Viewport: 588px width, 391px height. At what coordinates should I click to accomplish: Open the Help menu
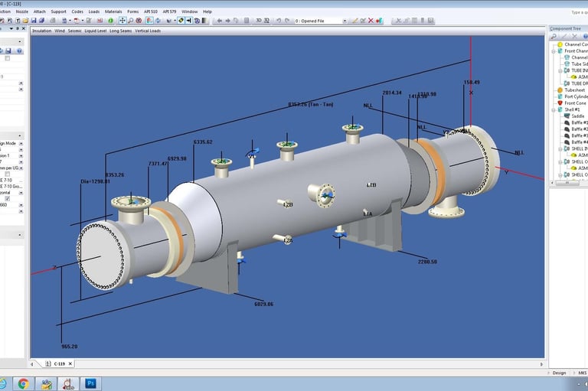tap(207, 11)
